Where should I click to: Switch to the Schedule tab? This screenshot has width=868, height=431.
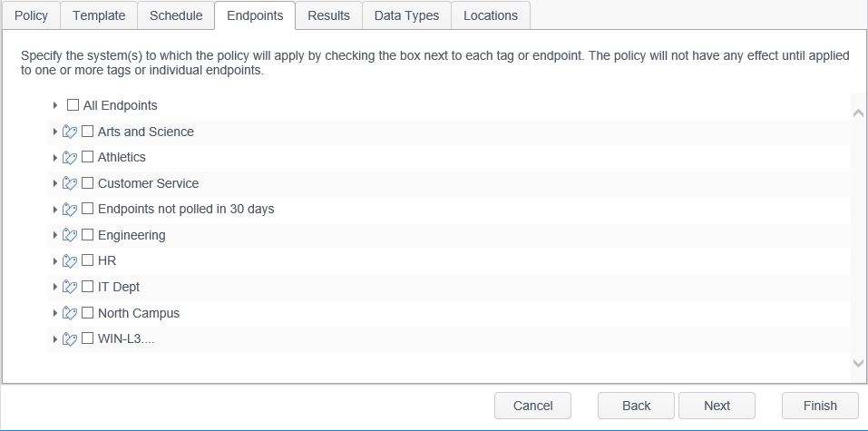click(x=176, y=15)
